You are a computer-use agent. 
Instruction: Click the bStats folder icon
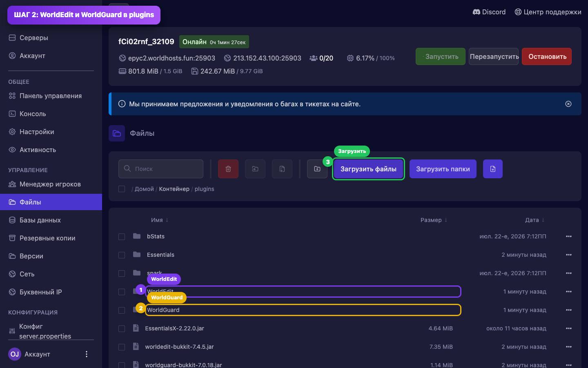137,236
